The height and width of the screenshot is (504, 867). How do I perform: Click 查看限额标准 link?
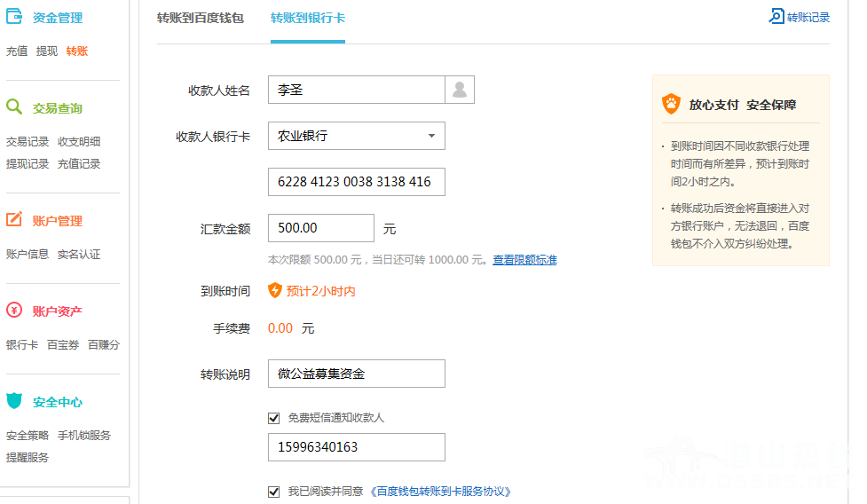(x=524, y=260)
